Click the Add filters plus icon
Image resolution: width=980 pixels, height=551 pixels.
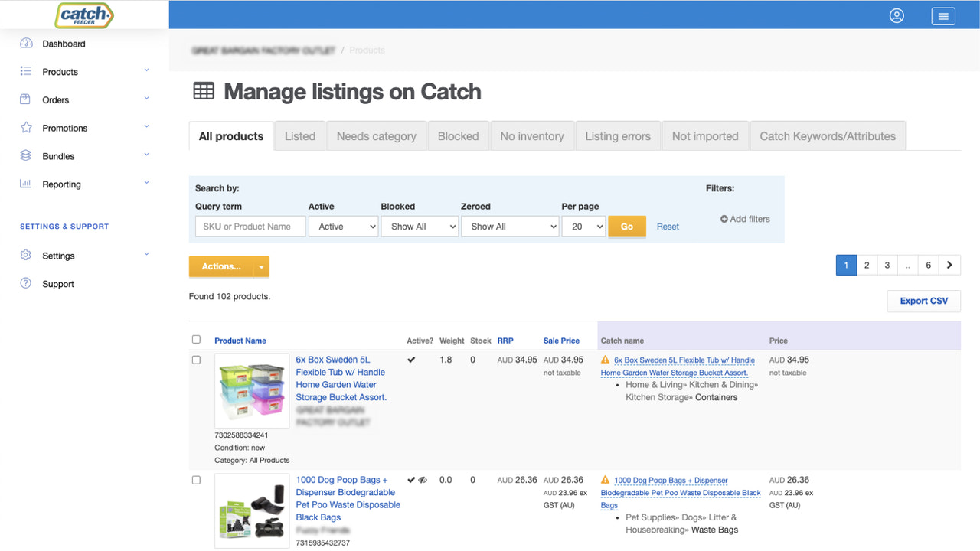click(726, 219)
